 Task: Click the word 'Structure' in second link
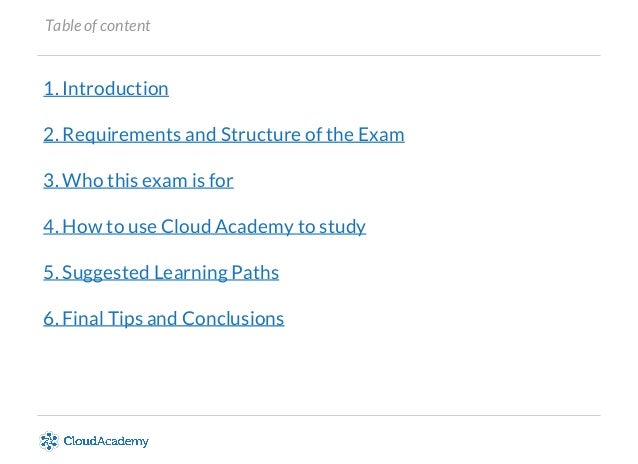(260, 135)
